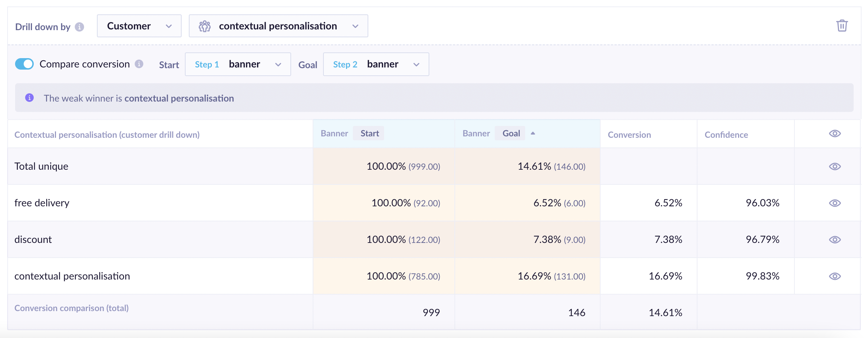Click the total 146 value
This screenshot has height=338, width=868.
577,313
